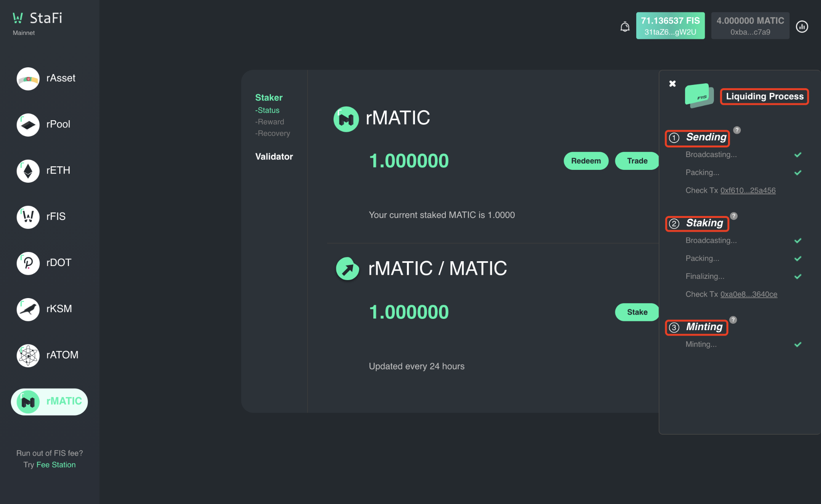The image size is (821, 504).
Task: Select the -Recovery sub-item
Action: click(x=272, y=133)
